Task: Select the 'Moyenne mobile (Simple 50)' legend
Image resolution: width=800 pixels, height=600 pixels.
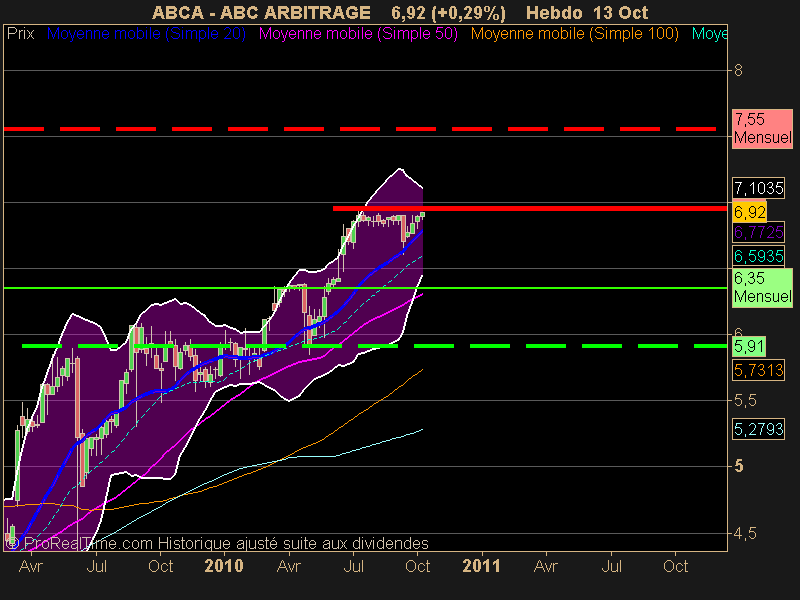Action: coord(358,34)
